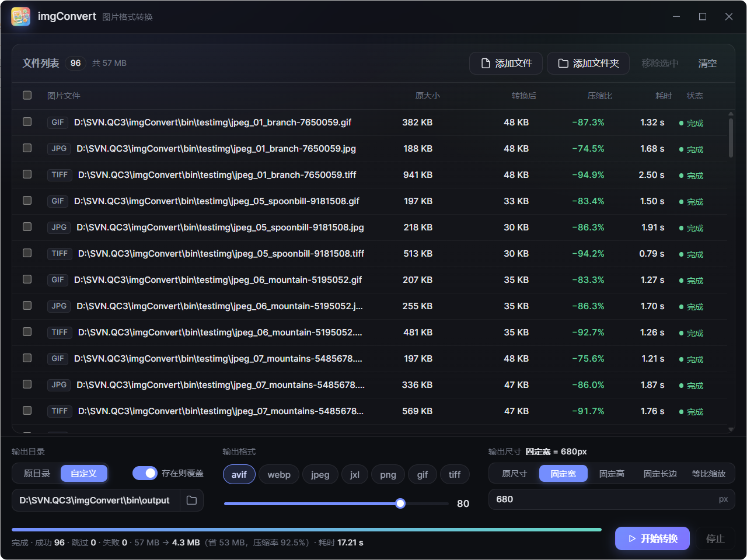The width and height of the screenshot is (747, 560).
Task: Check the jpeg_05_spoonbill-9181508.gif row checkbox
Action: click(x=27, y=200)
